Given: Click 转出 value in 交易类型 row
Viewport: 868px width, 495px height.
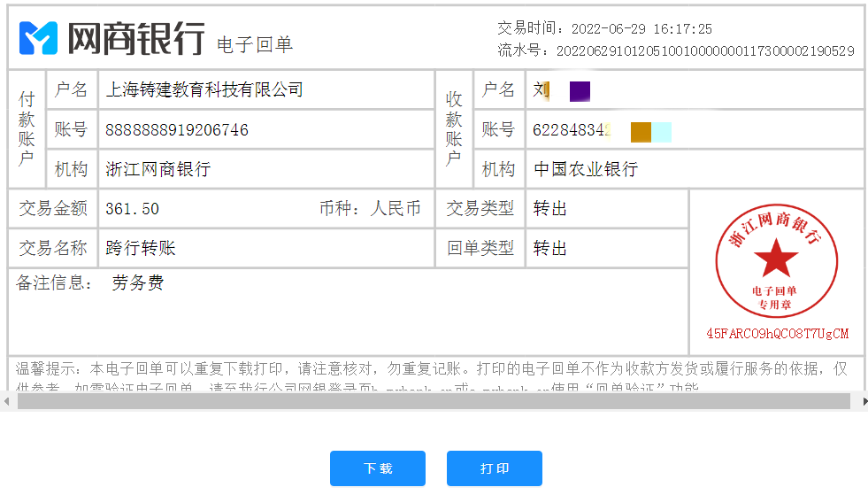Looking at the screenshot, I should click(x=549, y=208).
